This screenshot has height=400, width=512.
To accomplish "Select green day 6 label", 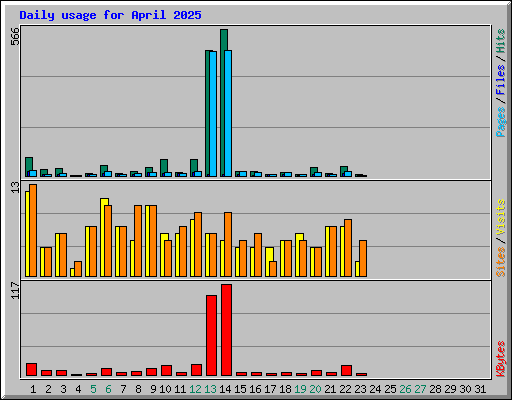I will (108, 389).
